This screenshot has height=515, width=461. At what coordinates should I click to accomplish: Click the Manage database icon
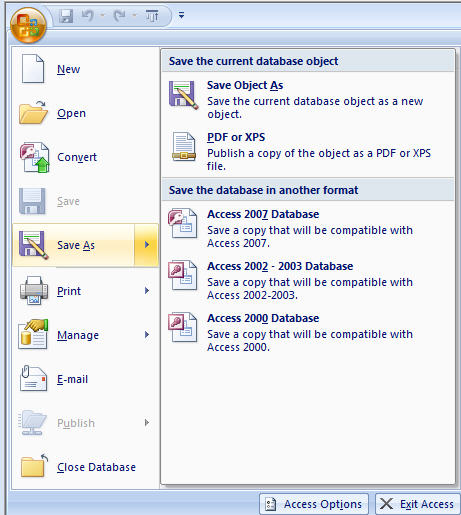point(33,334)
